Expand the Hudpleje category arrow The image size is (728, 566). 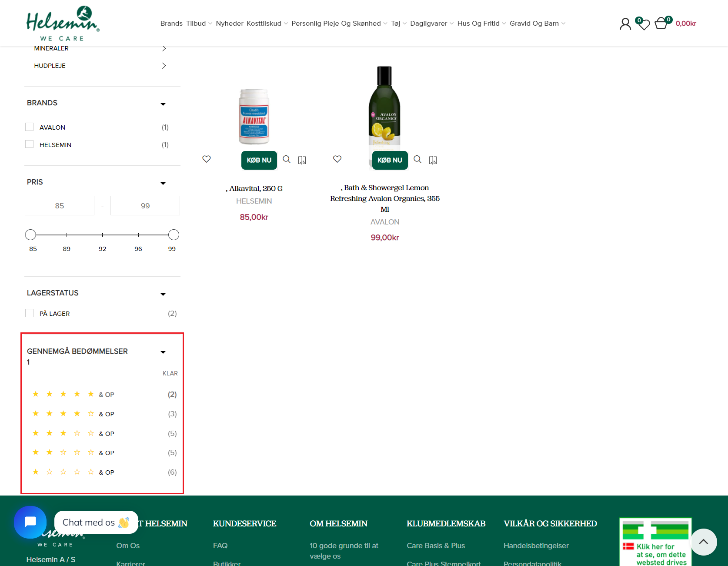click(164, 66)
